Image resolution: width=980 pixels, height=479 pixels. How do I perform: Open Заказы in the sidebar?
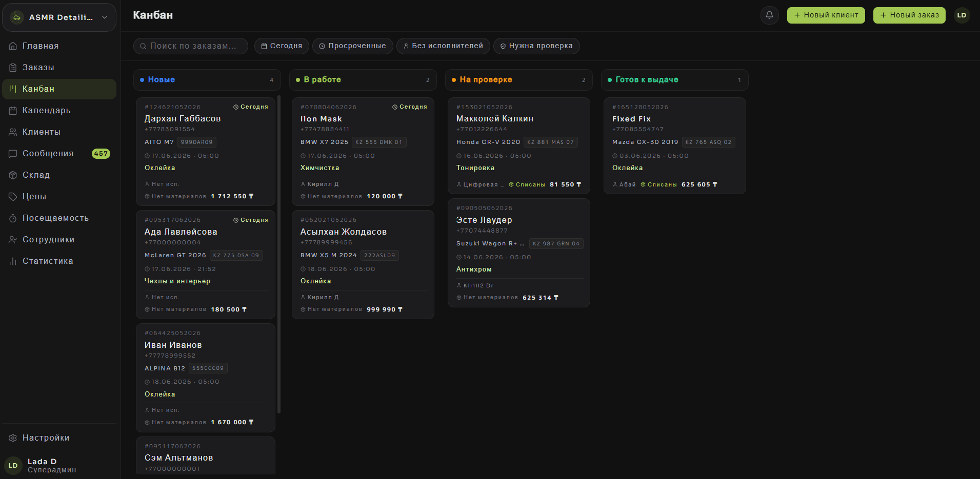pyautogui.click(x=59, y=68)
